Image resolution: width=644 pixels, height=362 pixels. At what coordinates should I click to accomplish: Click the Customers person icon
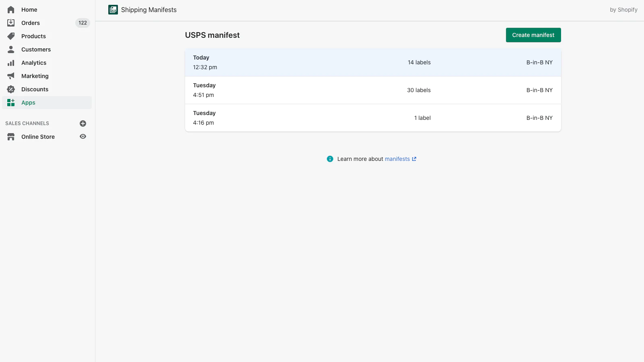pyautogui.click(x=11, y=49)
